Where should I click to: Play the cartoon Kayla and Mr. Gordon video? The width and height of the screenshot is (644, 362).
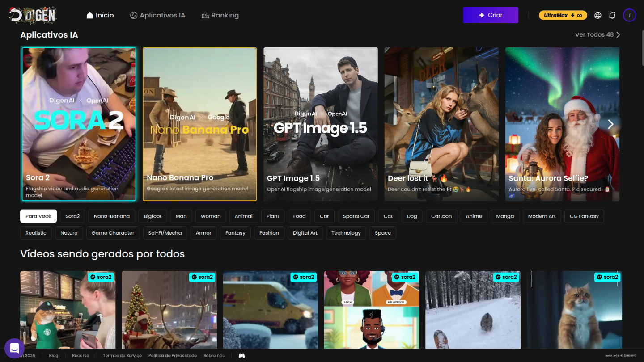coord(372,310)
